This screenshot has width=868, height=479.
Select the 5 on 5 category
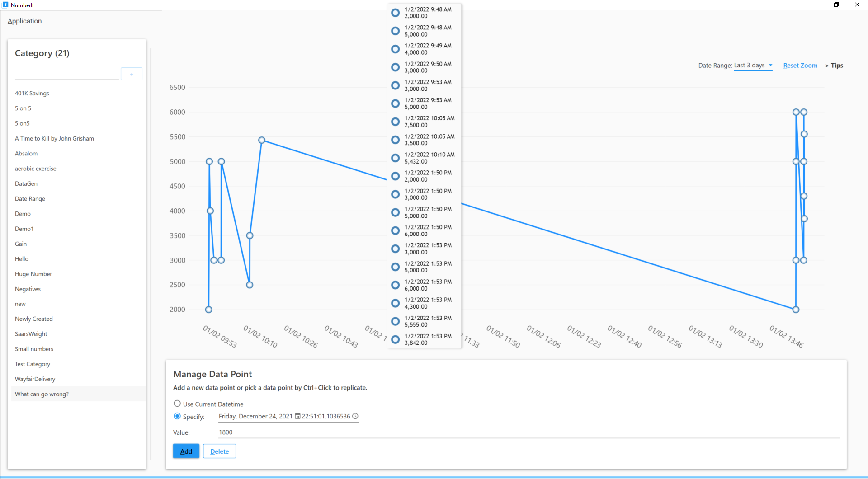pos(78,108)
